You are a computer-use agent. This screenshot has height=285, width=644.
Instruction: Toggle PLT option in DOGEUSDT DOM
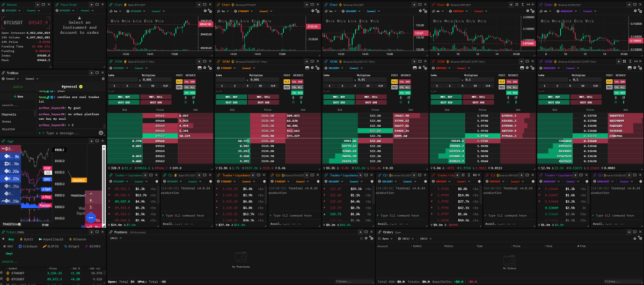[x=609, y=82]
